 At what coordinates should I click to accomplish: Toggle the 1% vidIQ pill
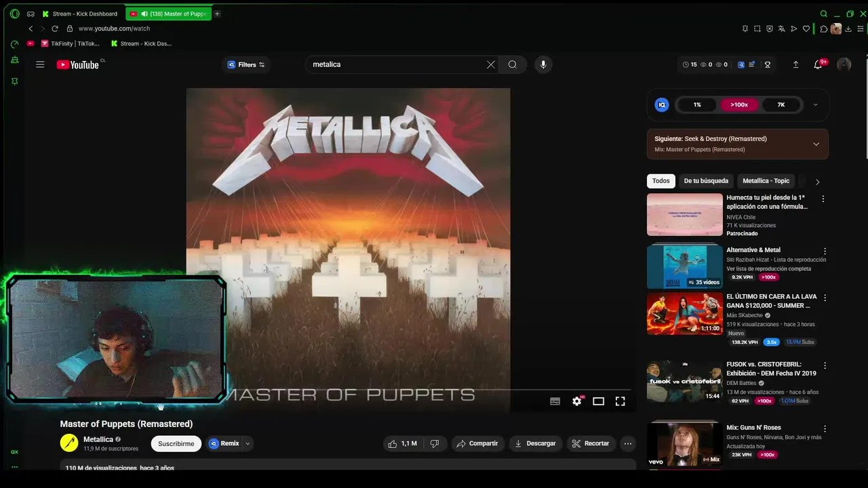pyautogui.click(x=697, y=104)
